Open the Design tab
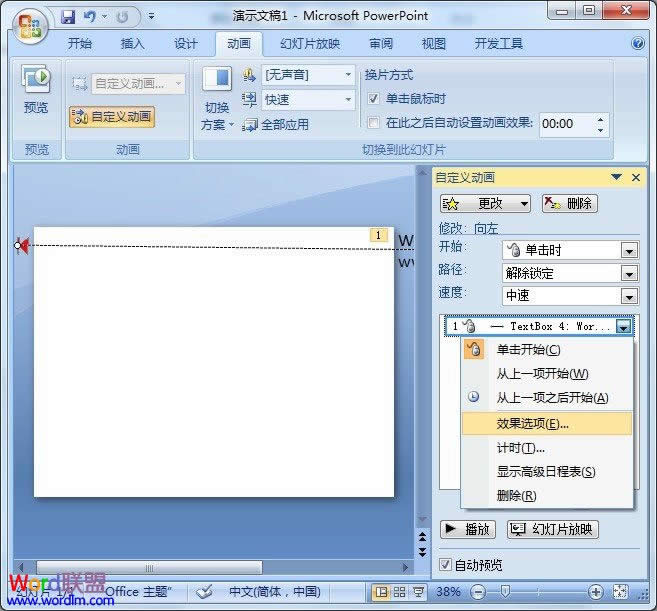657x611 pixels. coord(186,43)
